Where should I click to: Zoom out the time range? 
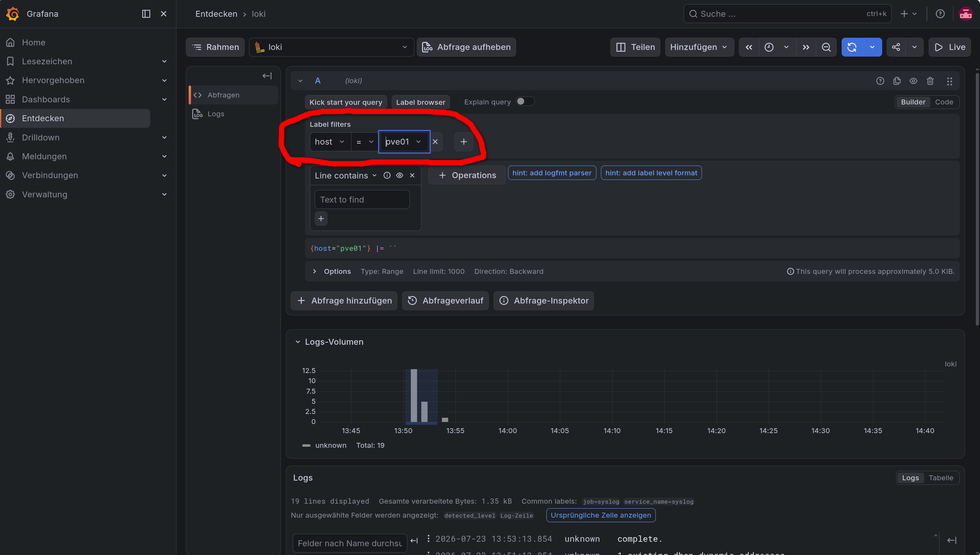point(826,47)
